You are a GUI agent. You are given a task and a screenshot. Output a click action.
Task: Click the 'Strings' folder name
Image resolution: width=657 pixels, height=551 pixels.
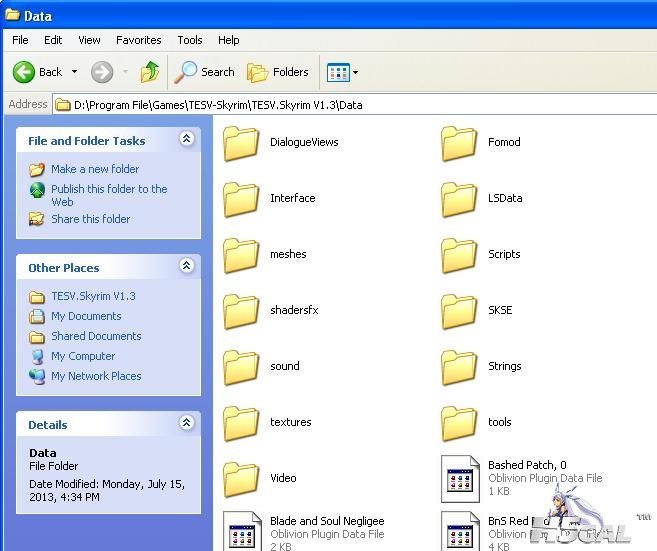click(504, 366)
